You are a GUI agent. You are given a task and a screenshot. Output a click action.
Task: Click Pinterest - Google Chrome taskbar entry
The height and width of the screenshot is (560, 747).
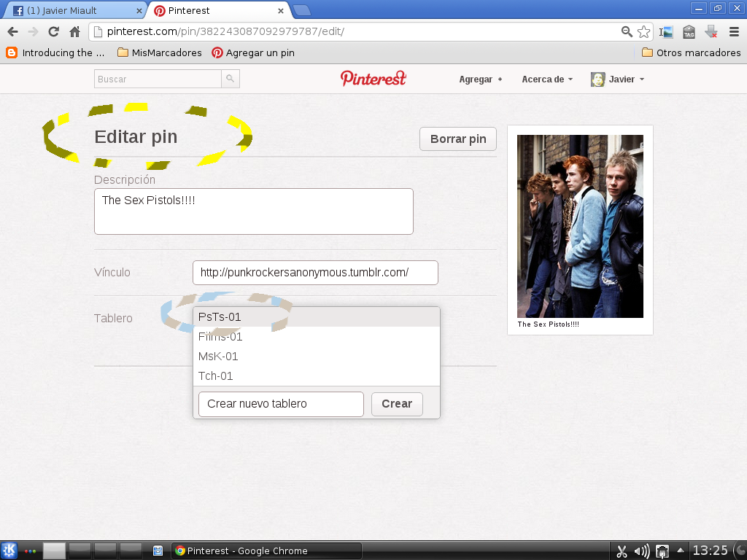click(266, 551)
